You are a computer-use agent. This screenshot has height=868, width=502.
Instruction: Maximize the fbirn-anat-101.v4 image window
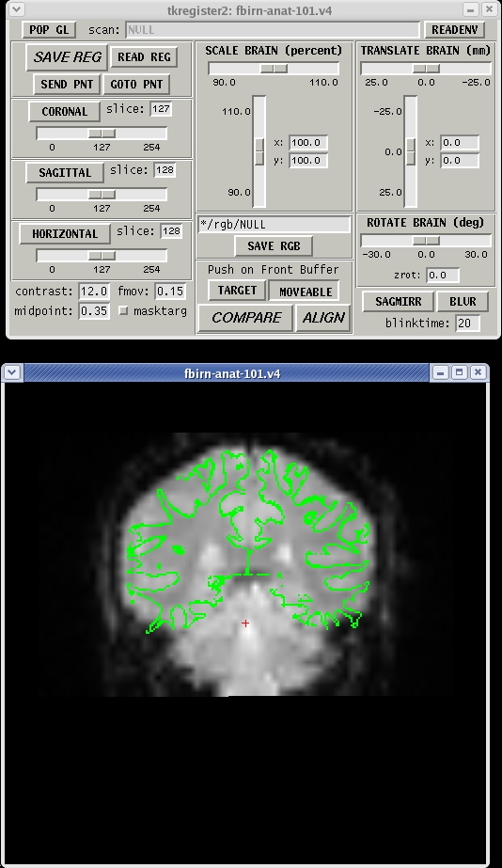(459, 372)
